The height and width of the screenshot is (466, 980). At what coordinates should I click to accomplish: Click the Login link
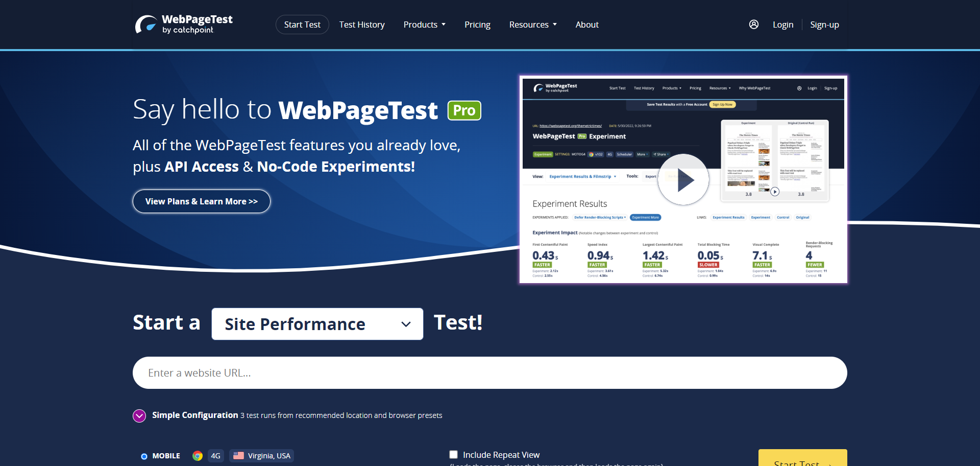click(x=782, y=24)
